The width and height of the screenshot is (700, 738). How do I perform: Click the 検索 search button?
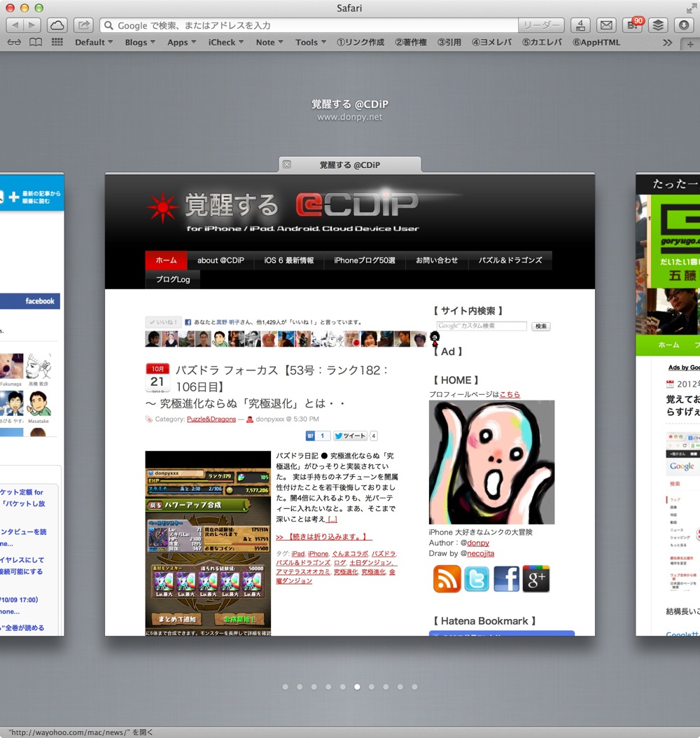[541, 326]
